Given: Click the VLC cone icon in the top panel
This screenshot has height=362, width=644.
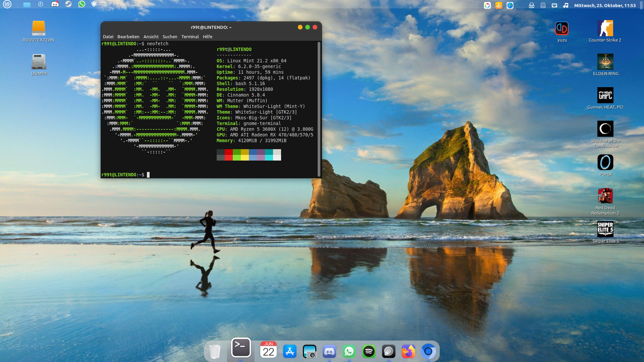Looking at the screenshot, I should pos(499,5).
